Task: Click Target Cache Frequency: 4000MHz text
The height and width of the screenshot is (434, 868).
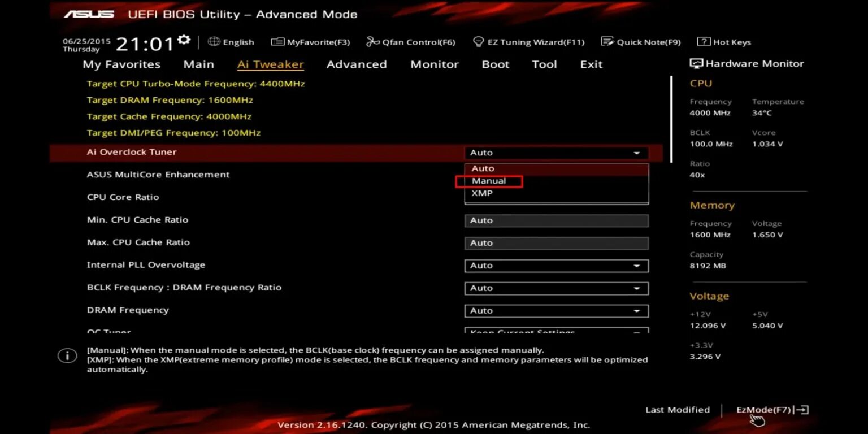Action: point(169,116)
